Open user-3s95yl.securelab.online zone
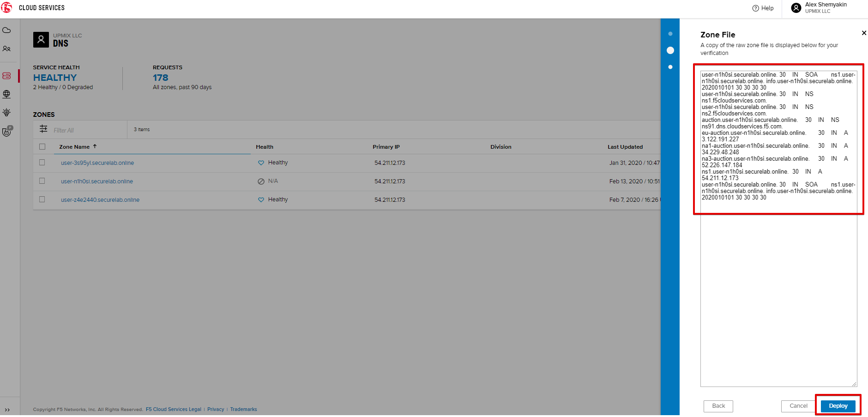868x417 pixels. click(97, 163)
